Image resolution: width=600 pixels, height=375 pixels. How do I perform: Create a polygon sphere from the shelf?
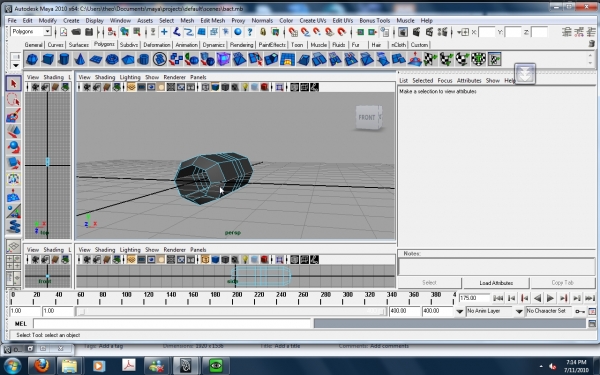tap(32, 59)
